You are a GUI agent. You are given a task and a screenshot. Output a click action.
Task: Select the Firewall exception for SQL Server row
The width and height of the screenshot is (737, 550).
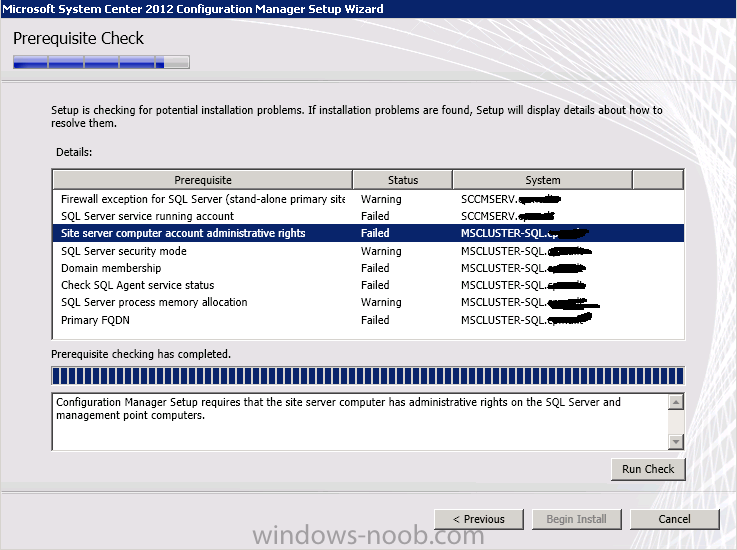pos(202,199)
